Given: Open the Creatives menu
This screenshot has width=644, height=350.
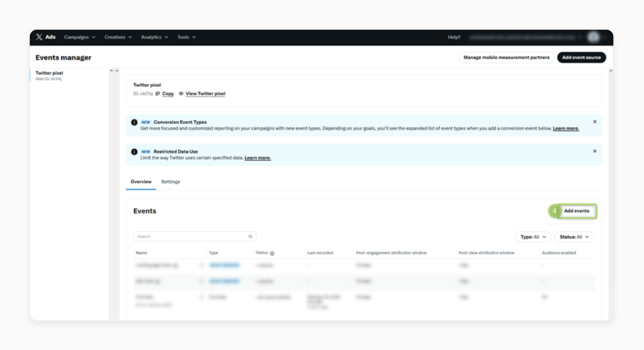Looking at the screenshot, I should click(118, 37).
